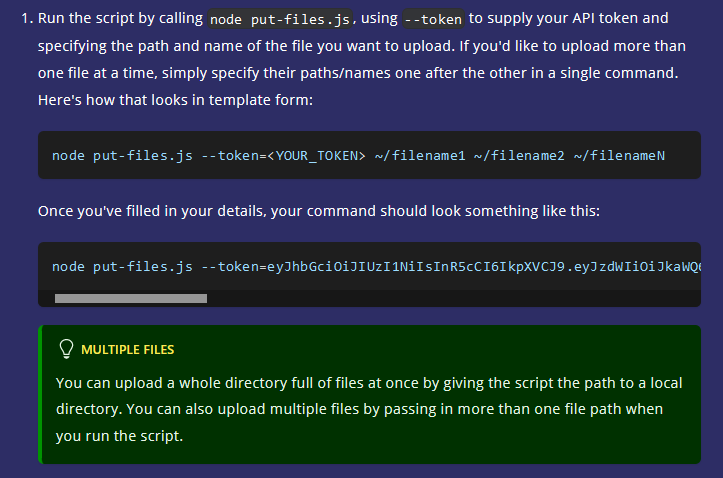Click the 'MULTIPLE FILES' callout heading
The height and width of the screenshot is (478, 723).
127,350
